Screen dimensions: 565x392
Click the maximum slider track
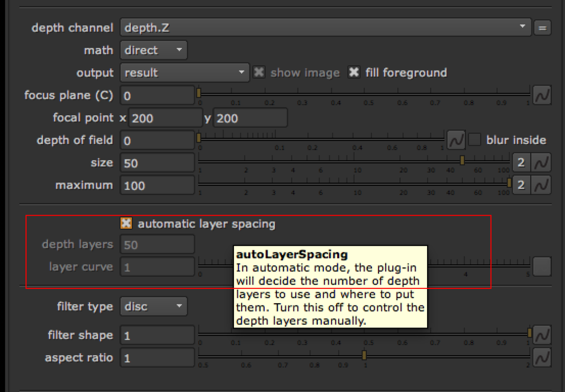[354, 184]
